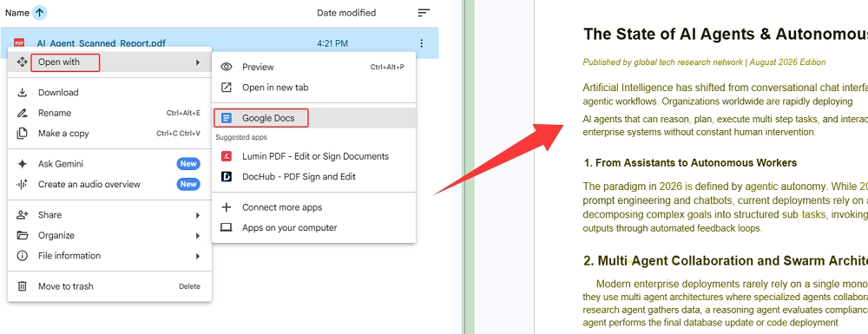Select the AI_Agent_Scanned_Report.pdf file name
Viewport: 868px width, 334px height.
point(102,43)
